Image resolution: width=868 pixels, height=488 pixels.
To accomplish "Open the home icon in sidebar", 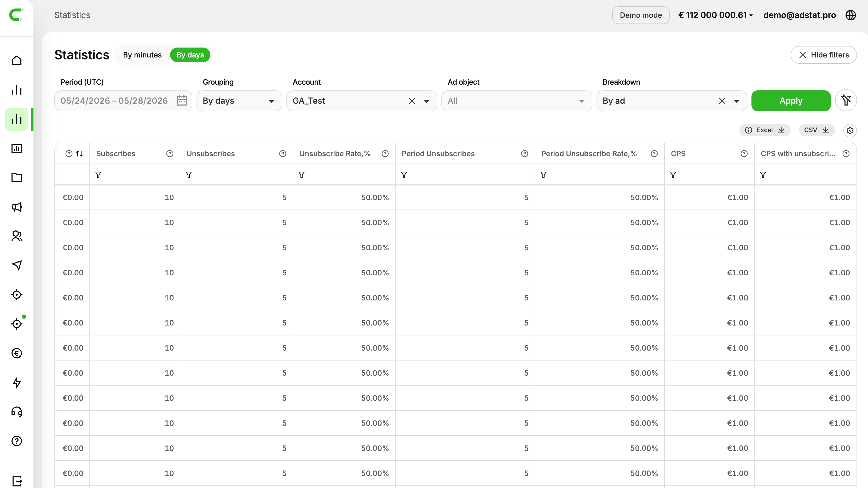I will (x=16, y=61).
